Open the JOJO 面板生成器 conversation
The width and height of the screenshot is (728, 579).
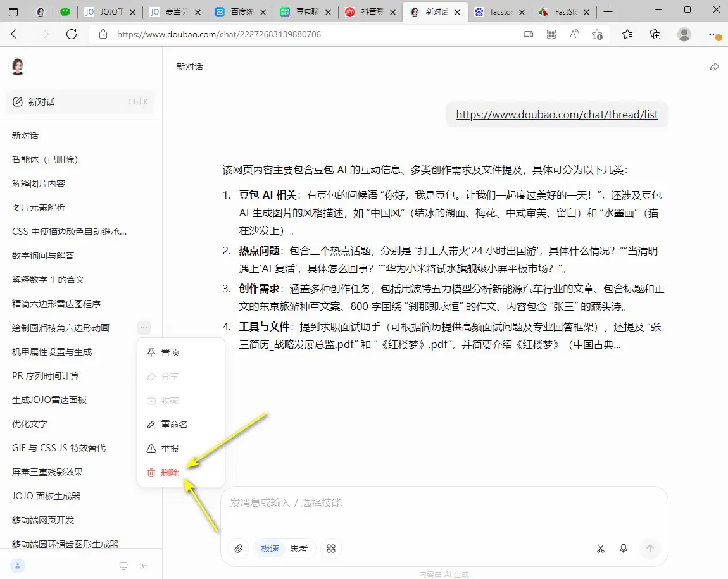pos(81,496)
